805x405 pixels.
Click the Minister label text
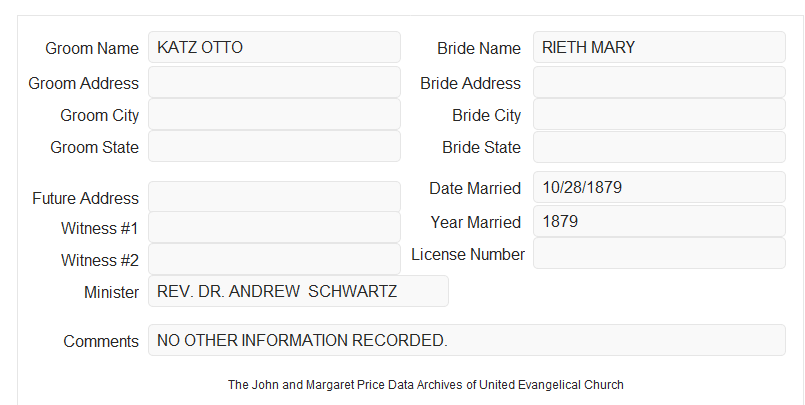point(111,293)
